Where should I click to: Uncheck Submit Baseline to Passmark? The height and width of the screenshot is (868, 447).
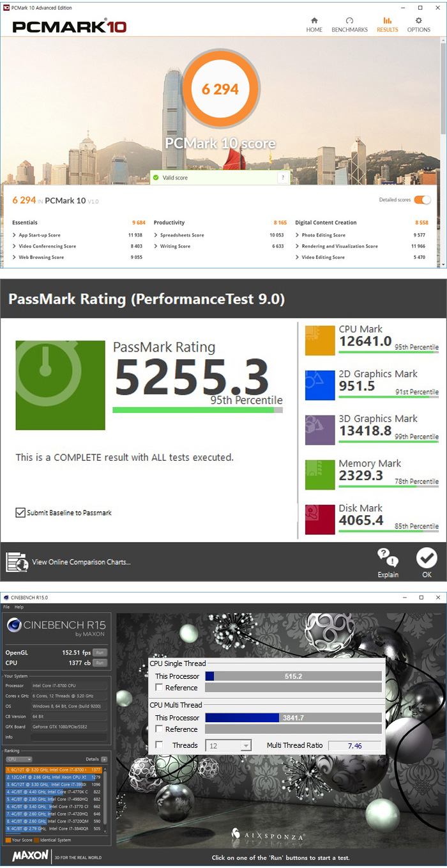tap(20, 513)
